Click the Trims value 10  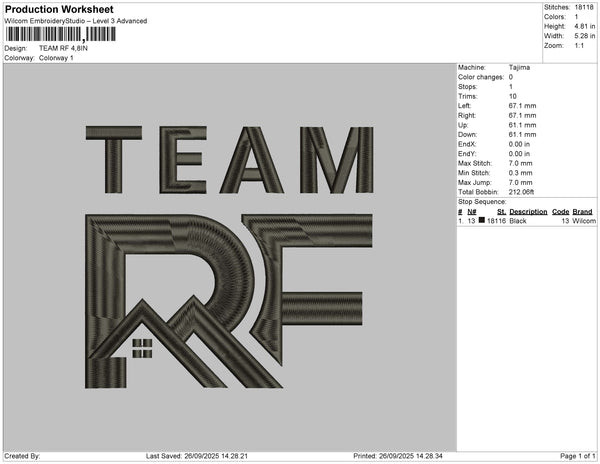tap(513, 96)
